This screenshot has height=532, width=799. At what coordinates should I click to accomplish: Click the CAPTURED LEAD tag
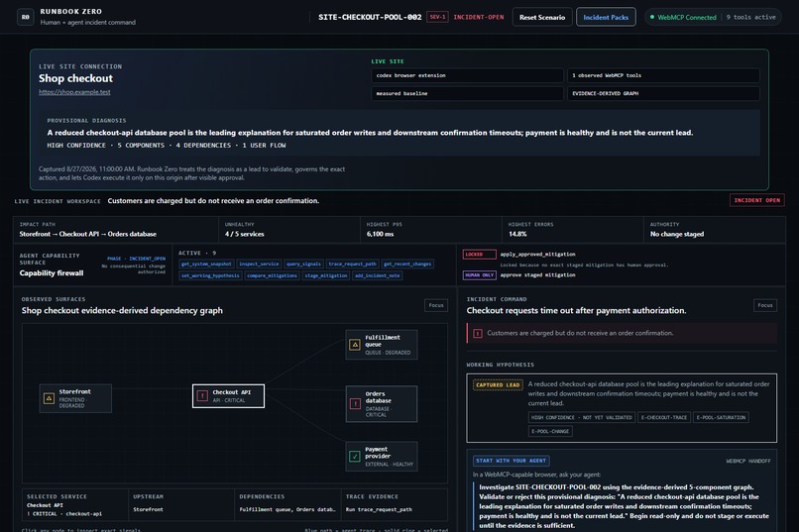(498, 384)
